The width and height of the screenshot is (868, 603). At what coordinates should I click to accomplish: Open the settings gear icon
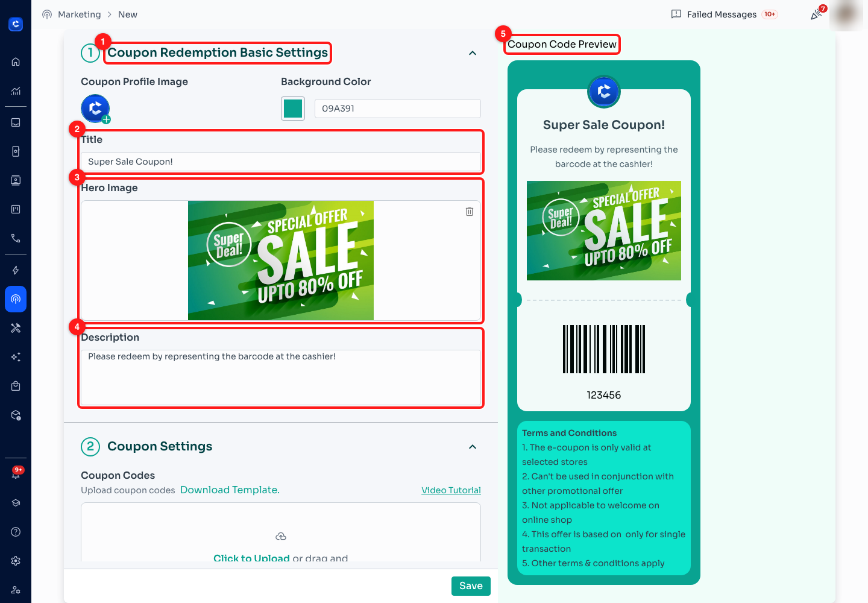pos(16,561)
